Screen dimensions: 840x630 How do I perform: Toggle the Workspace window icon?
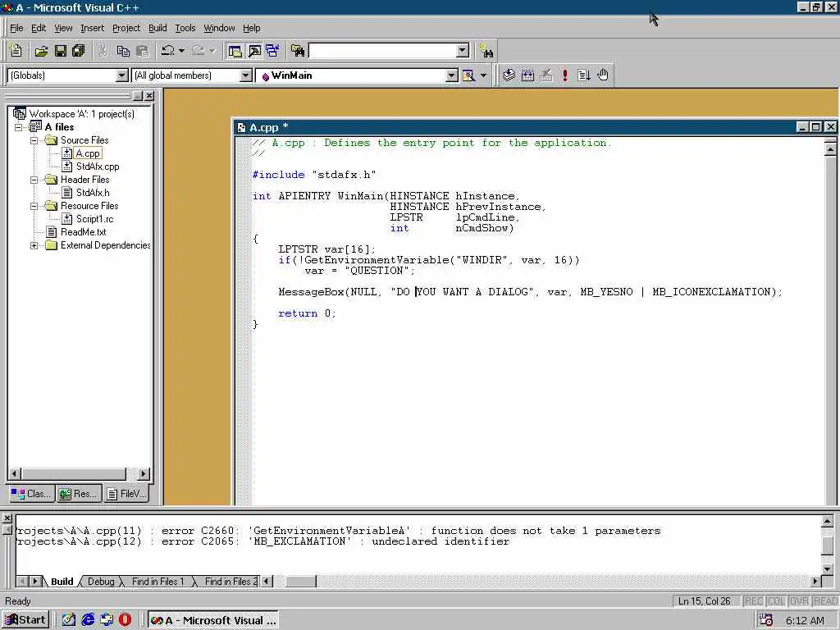point(235,51)
